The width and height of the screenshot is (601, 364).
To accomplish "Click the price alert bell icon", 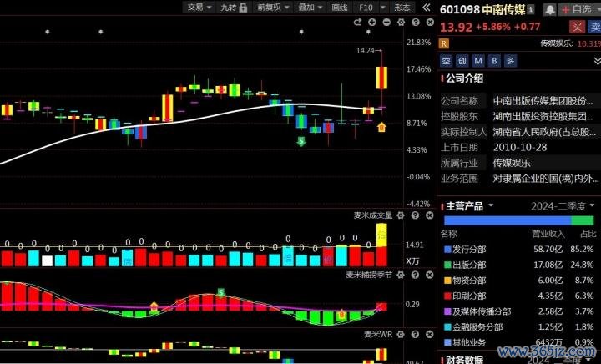I will click(549, 9).
